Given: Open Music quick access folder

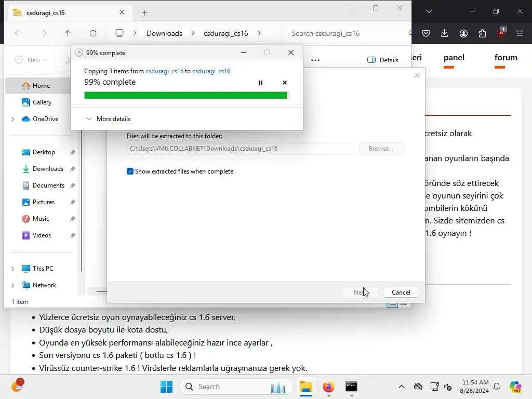Looking at the screenshot, I should click(41, 219).
